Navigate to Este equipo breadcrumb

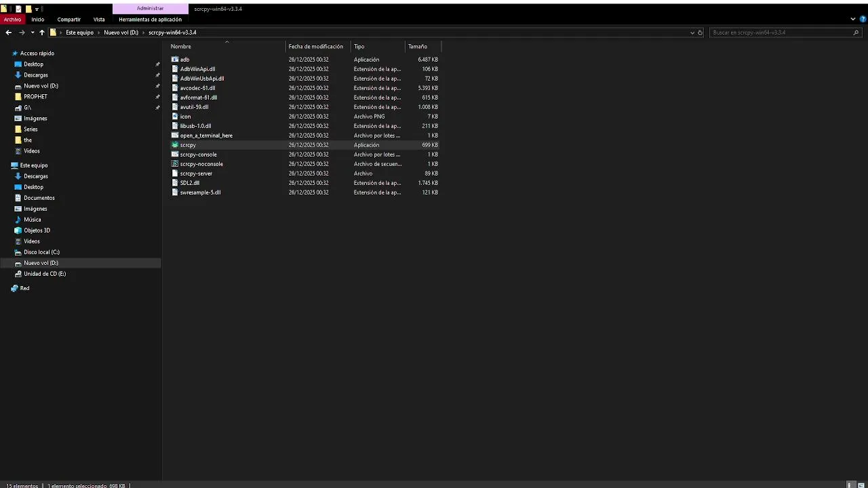pyautogui.click(x=79, y=33)
